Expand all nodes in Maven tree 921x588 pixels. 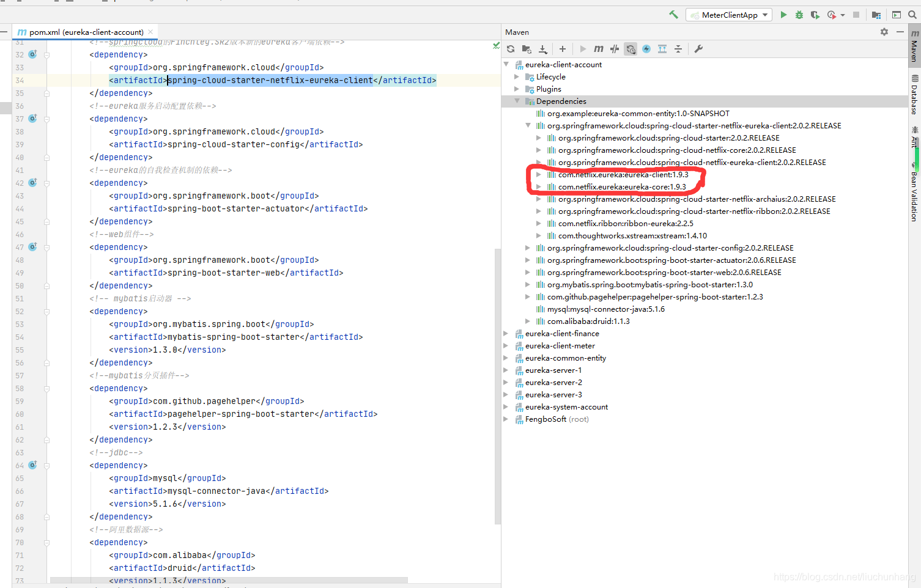tap(662, 49)
